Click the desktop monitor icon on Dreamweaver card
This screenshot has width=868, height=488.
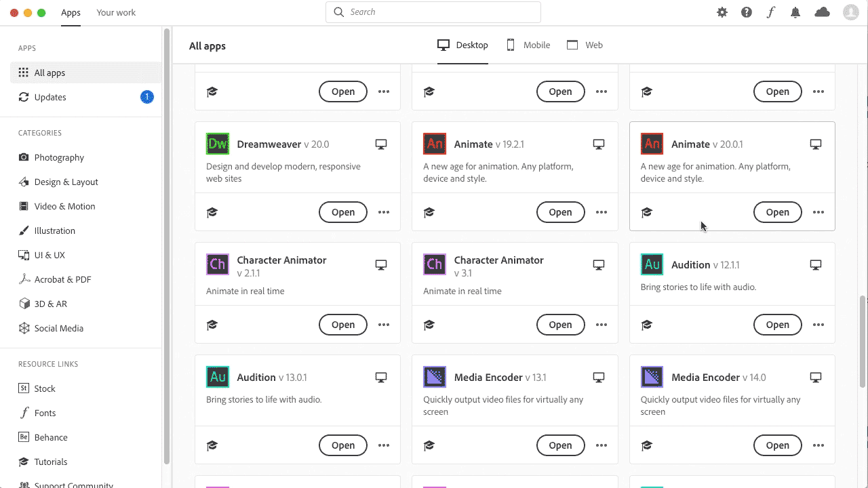[381, 144]
